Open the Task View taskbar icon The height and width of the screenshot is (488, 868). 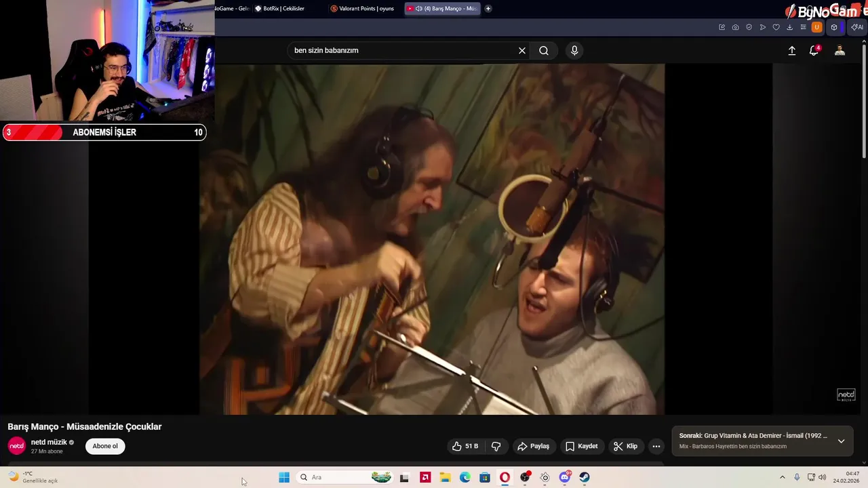tap(404, 477)
